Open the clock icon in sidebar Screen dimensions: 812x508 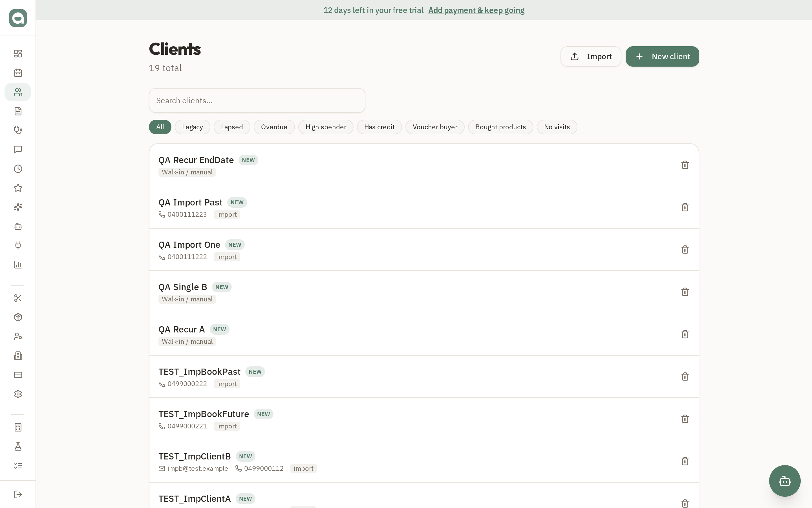click(18, 169)
